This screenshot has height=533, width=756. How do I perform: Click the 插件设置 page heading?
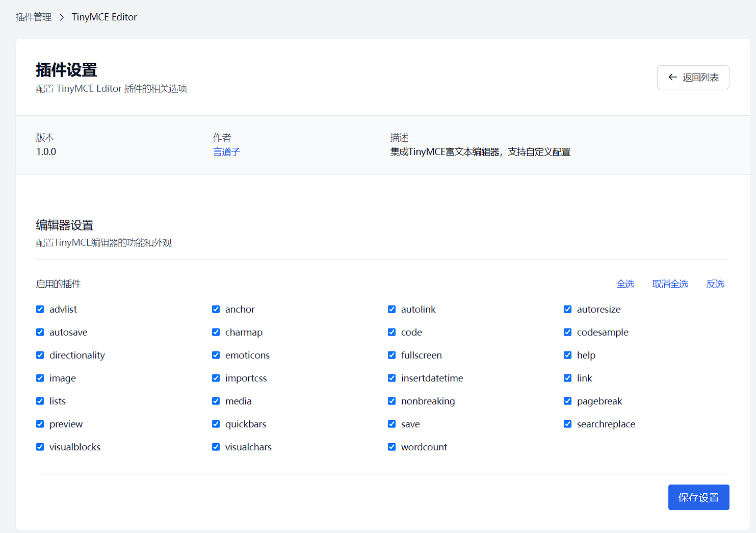pyautogui.click(x=66, y=70)
